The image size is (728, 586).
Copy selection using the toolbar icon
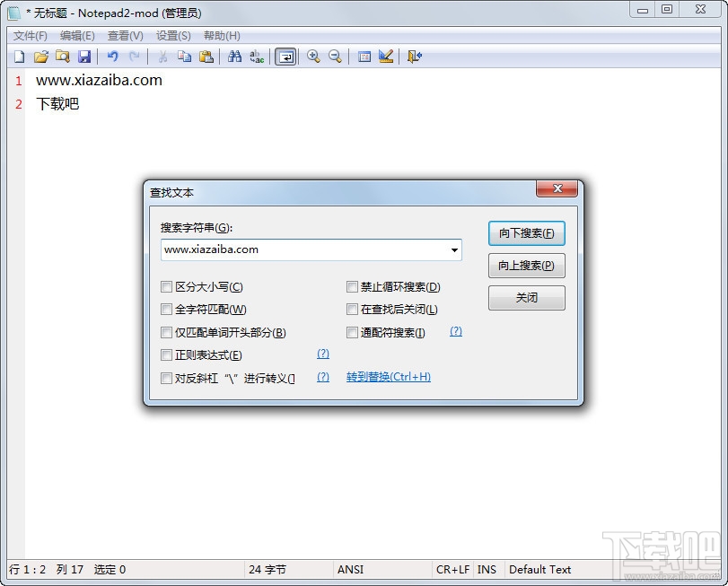coord(186,57)
